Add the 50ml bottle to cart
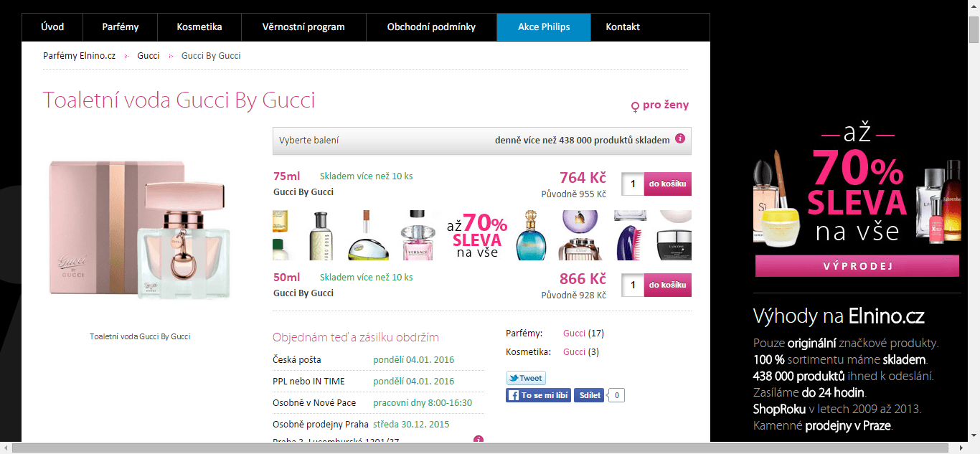The height and width of the screenshot is (454, 980). (x=668, y=285)
